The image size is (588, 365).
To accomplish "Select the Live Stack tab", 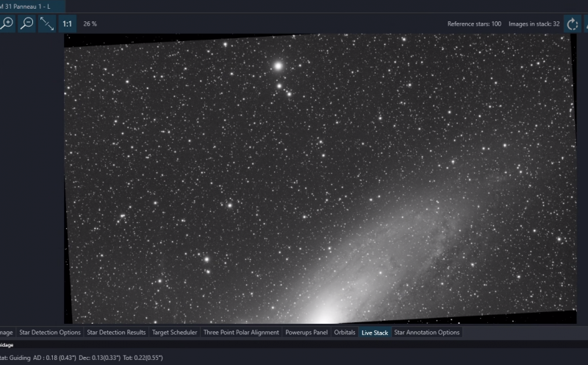I will tap(375, 333).
